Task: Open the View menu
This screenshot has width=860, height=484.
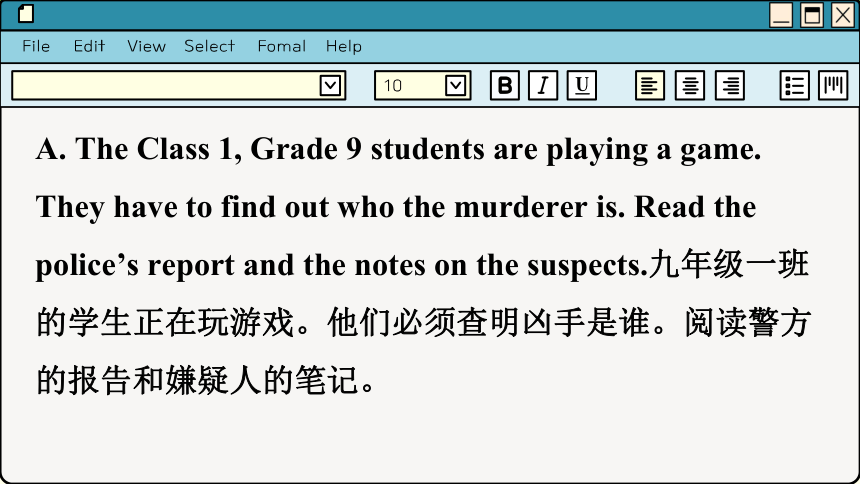Action: [x=146, y=46]
